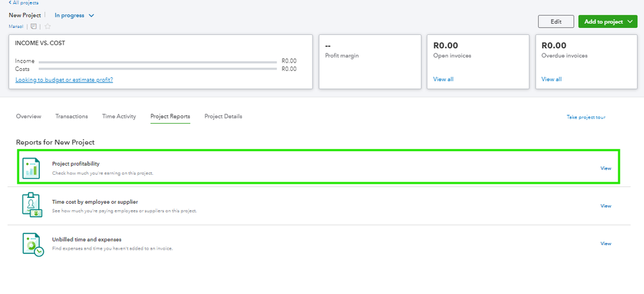Go back to All projects

point(24,3)
